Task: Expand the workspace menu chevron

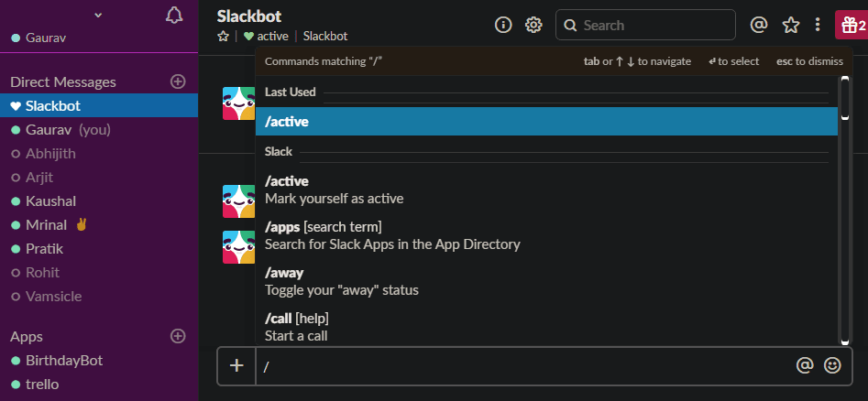Action: [98, 15]
